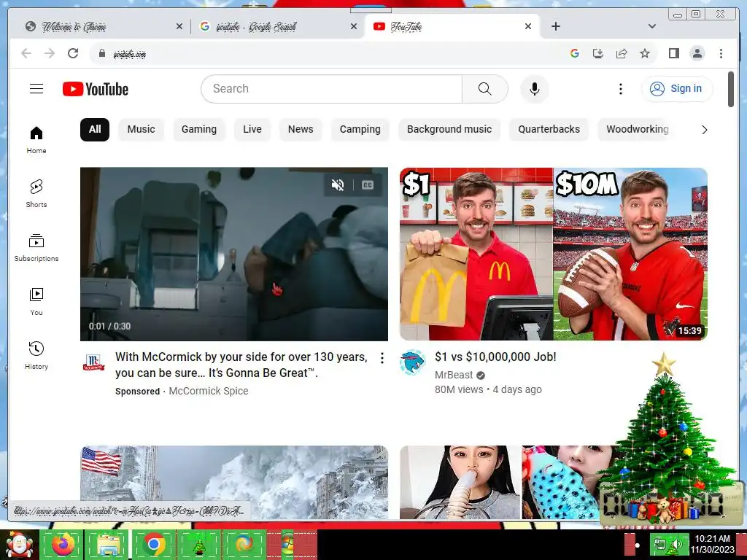
Task: Go to Home in the sidebar
Action: tap(36, 139)
